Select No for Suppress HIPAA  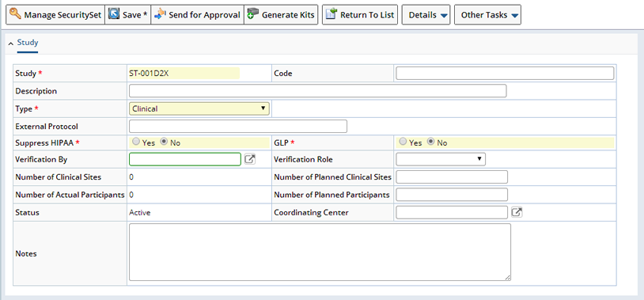165,142
